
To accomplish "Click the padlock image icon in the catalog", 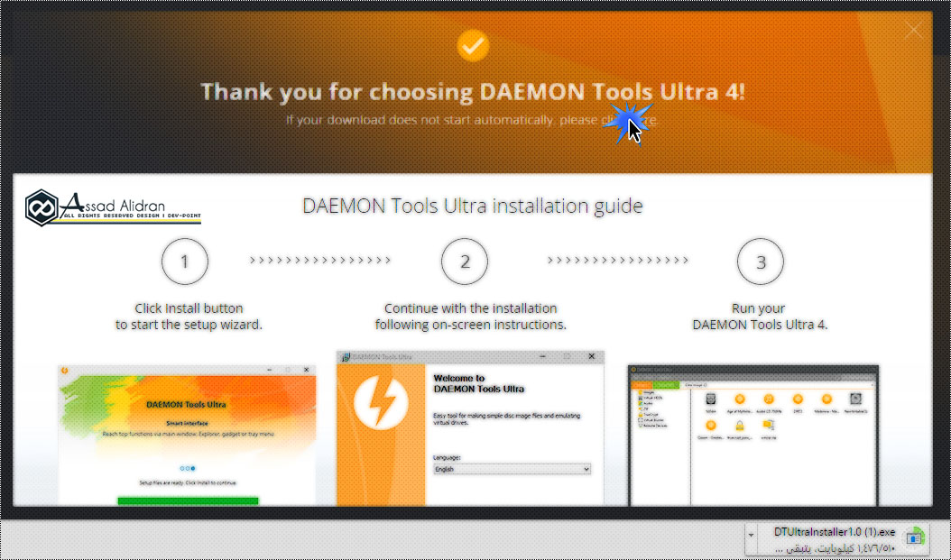I will [739, 426].
